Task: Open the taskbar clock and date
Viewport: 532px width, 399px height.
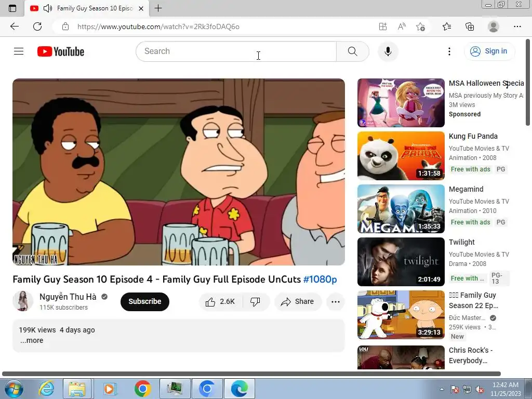Action: pos(505,389)
